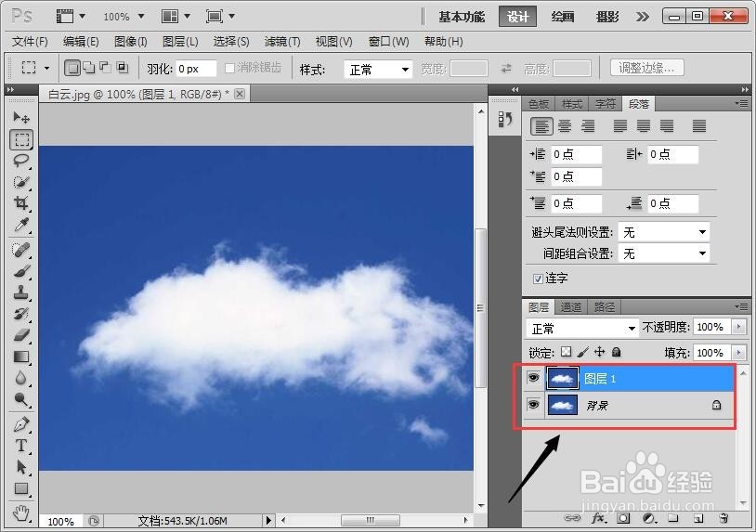The image size is (756, 532).
Task: Toggle lock position
Action: coord(599,352)
